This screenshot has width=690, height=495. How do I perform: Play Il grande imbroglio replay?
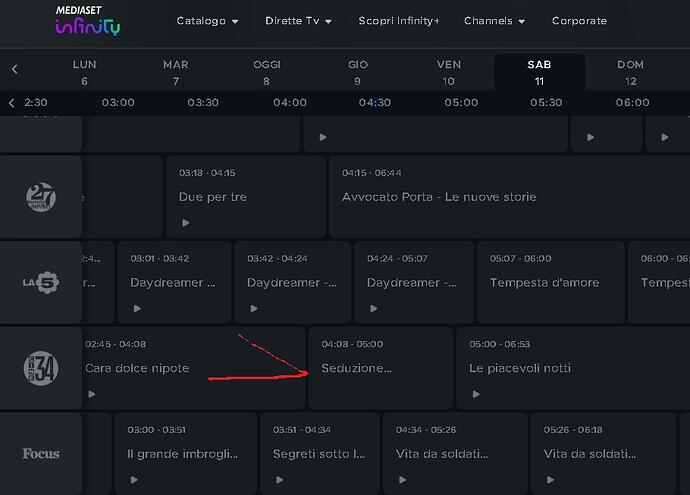[135, 480]
